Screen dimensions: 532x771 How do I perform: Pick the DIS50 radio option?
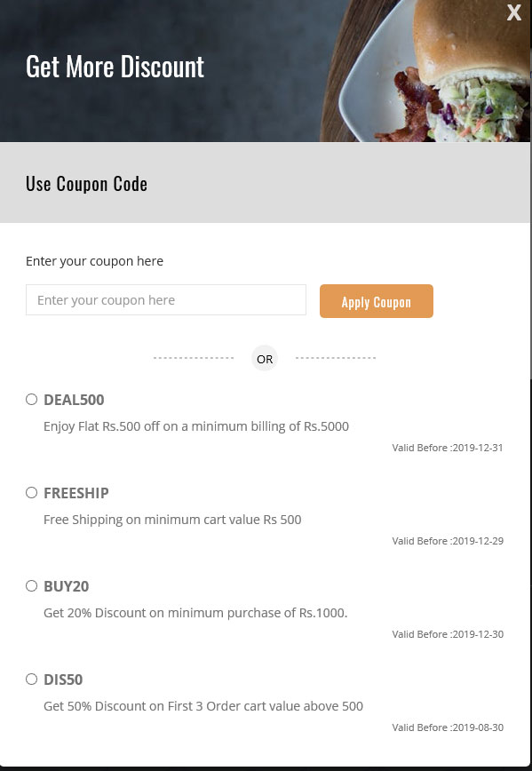[x=31, y=679]
